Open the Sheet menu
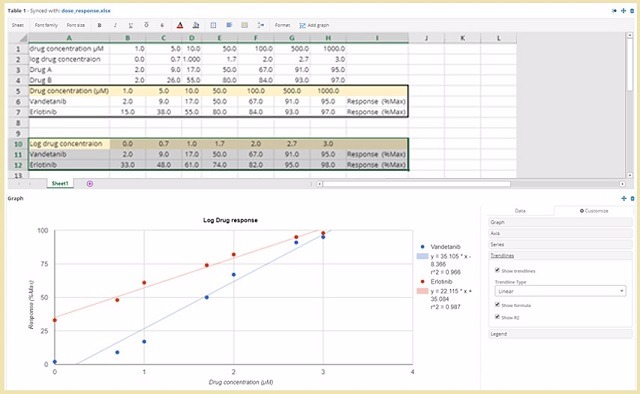Image resolution: width=640 pixels, height=394 pixels. point(18,25)
